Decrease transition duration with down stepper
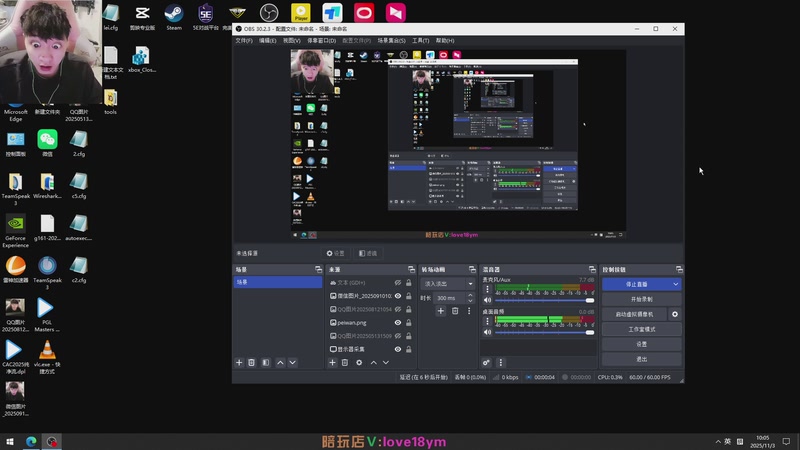Image resolution: width=800 pixels, height=450 pixels. (x=470, y=301)
